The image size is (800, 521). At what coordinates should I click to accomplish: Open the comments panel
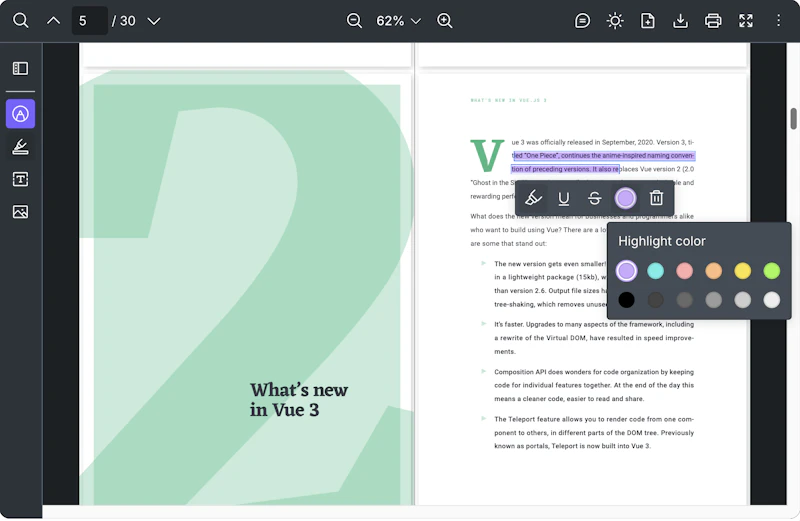point(582,21)
